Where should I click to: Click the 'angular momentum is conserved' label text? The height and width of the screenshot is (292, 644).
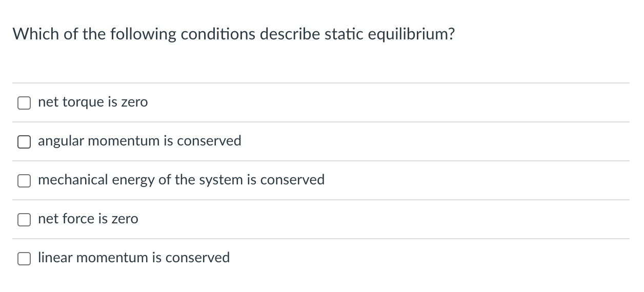click(139, 141)
